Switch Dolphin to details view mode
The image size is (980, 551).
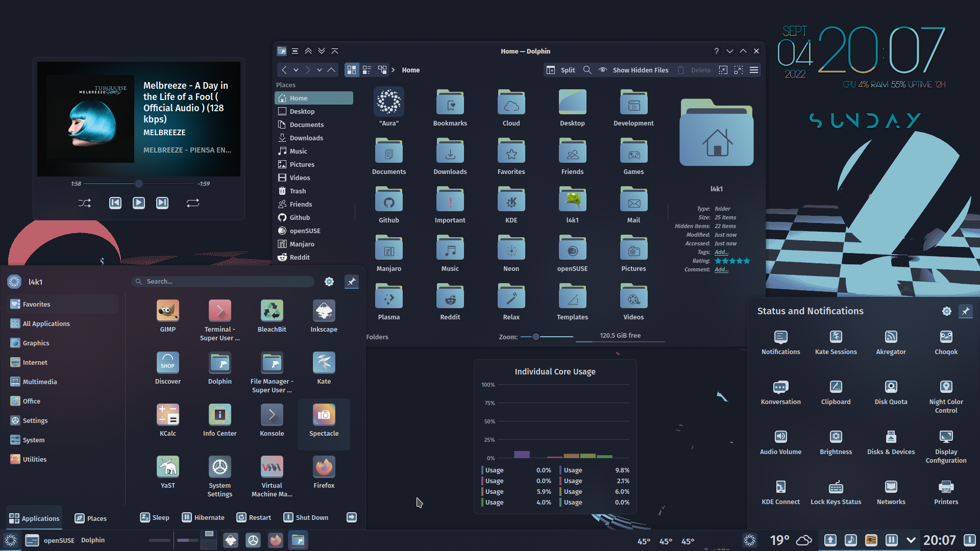tap(382, 70)
